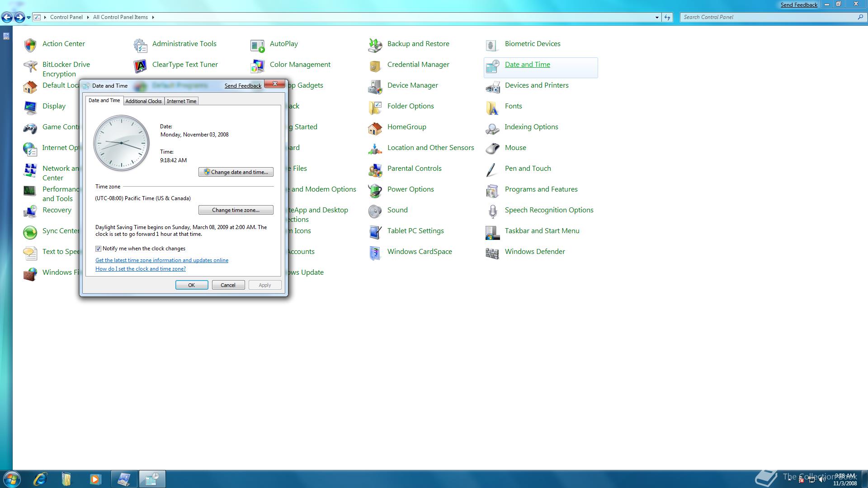This screenshot has height=488, width=868.
Task: Open the HomeGroup icon
Action: tap(375, 128)
